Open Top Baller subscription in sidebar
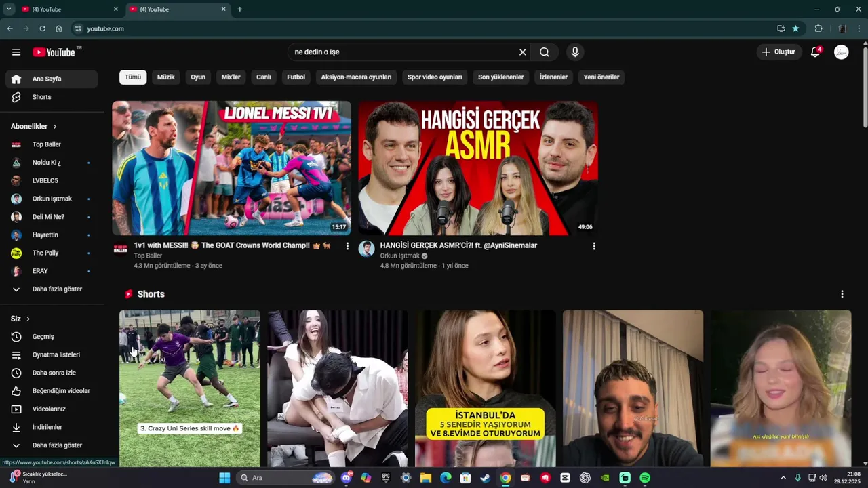The height and width of the screenshot is (488, 868). (x=52, y=144)
